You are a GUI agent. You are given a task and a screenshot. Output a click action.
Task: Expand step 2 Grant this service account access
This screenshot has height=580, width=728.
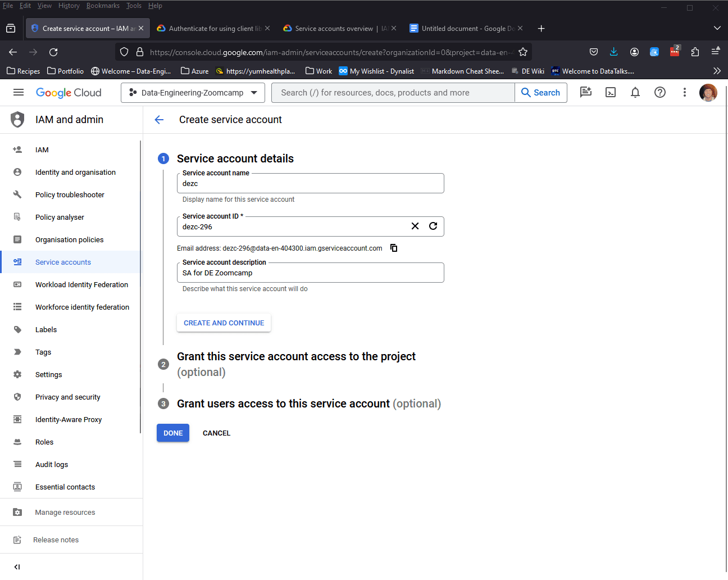(x=296, y=364)
